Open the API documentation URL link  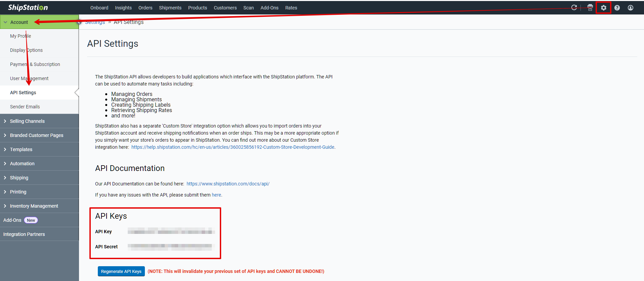coord(228,184)
